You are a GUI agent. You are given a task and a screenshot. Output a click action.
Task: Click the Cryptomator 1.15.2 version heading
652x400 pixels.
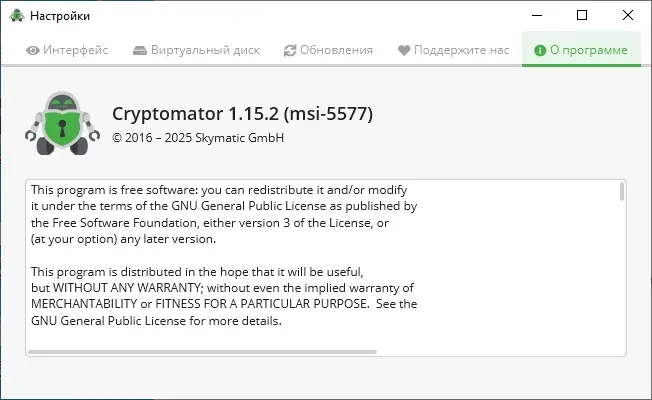pos(243,114)
